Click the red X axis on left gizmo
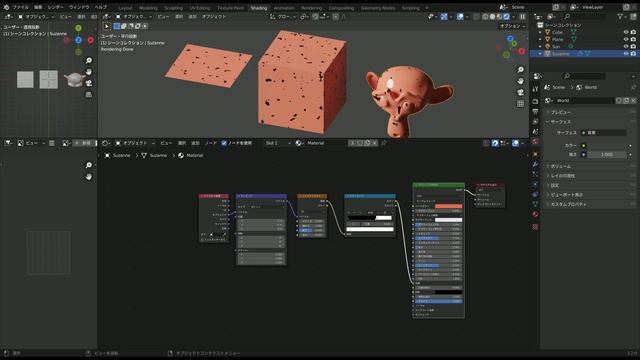The width and height of the screenshot is (640, 360). pyautogui.click(x=91, y=40)
